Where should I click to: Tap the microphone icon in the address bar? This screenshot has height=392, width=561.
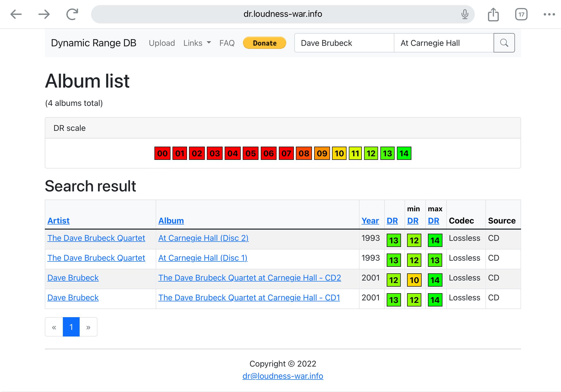pos(465,14)
